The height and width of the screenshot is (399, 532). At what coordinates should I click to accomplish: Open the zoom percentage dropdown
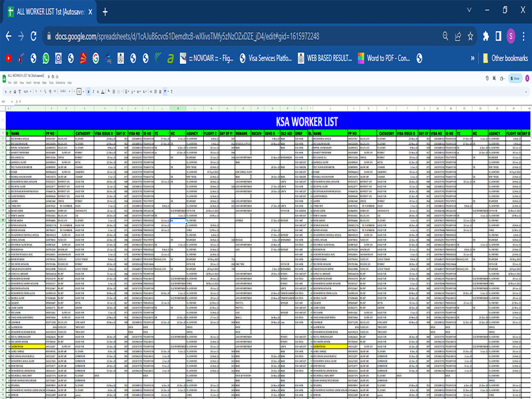[x=28, y=92]
